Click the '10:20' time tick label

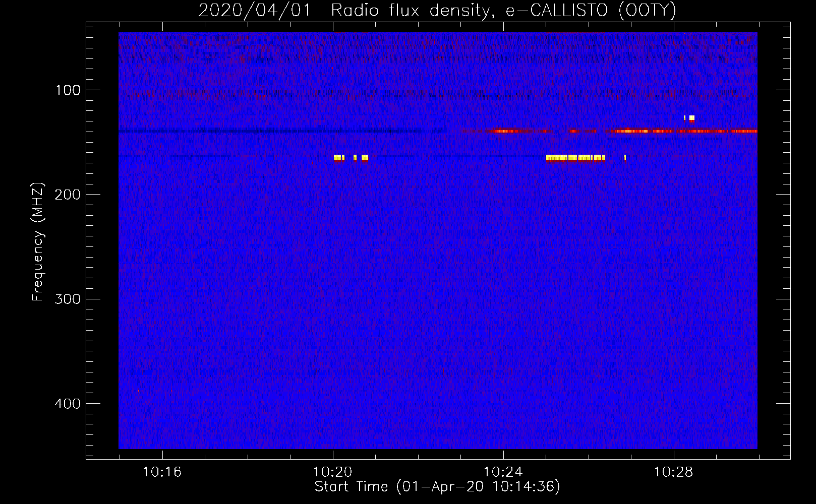coord(332,472)
